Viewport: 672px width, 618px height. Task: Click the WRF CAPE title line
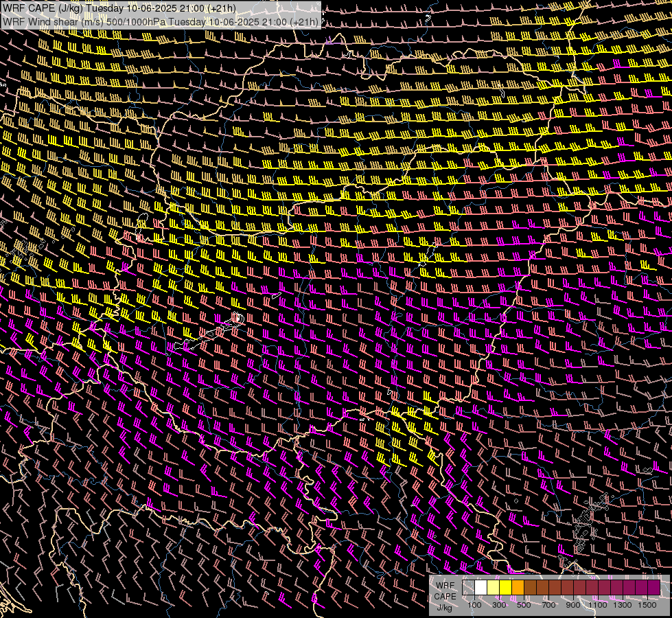(x=119, y=8)
